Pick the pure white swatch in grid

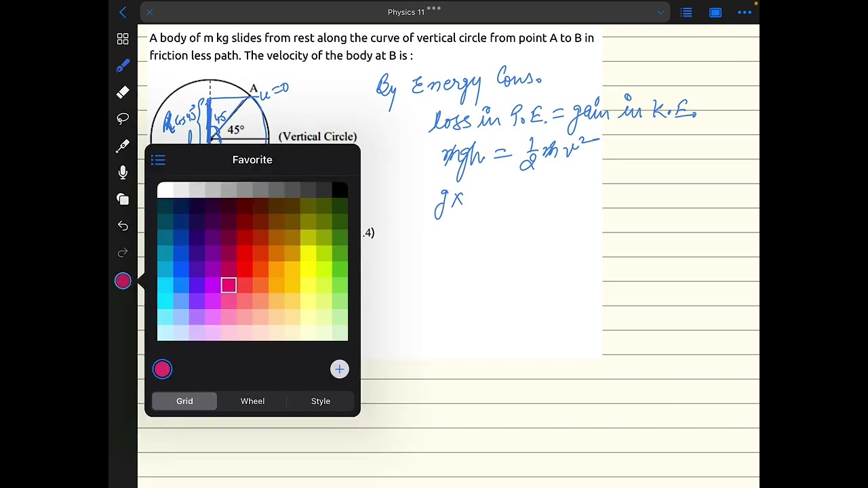(165, 190)
